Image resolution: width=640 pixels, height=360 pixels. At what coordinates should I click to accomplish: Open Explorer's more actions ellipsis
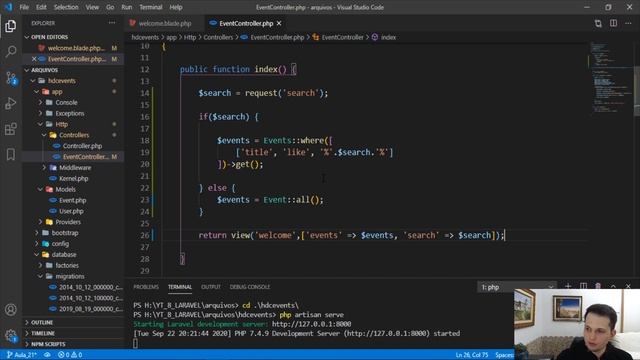click(112, 23)
